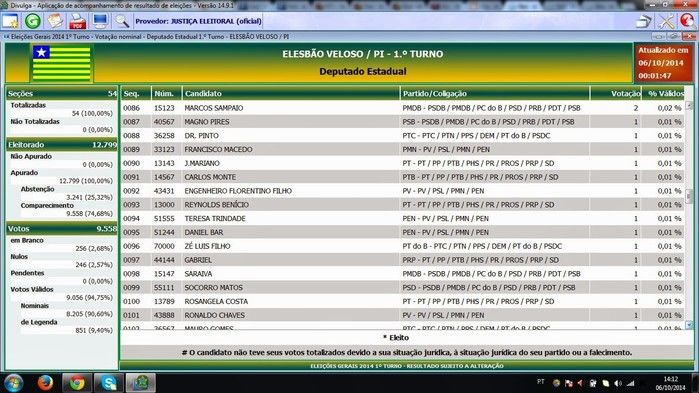Click em Branco value 256 (2,68%)

tap(94, 248)
